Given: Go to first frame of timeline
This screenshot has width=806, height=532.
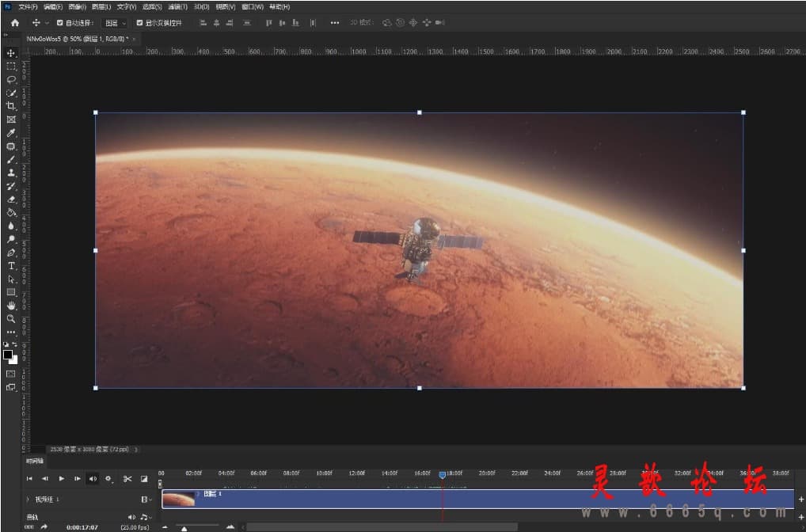Looking at the screenshot, I should point(29,478).
